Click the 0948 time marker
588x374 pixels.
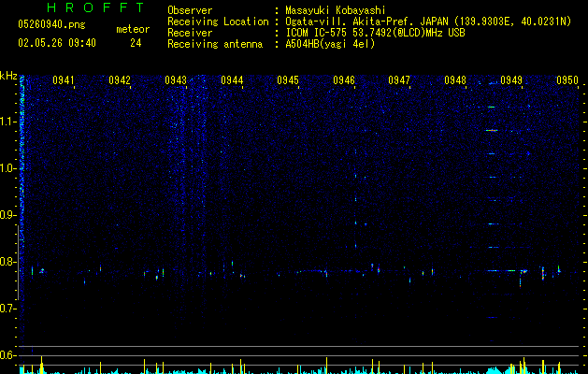(455, 80)
